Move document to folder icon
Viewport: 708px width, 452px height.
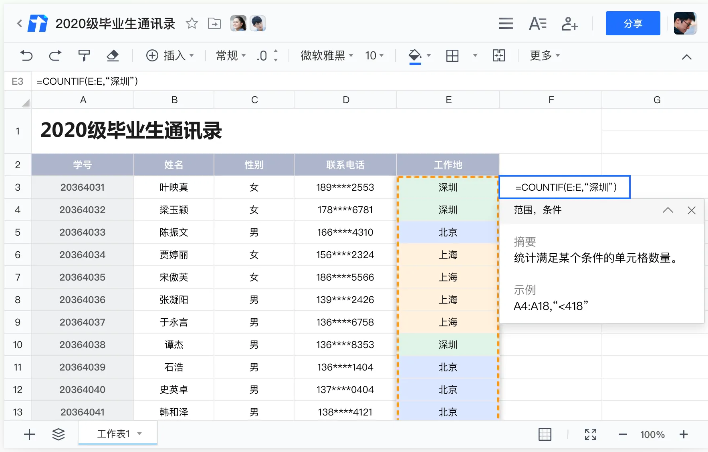pos(214,23)
